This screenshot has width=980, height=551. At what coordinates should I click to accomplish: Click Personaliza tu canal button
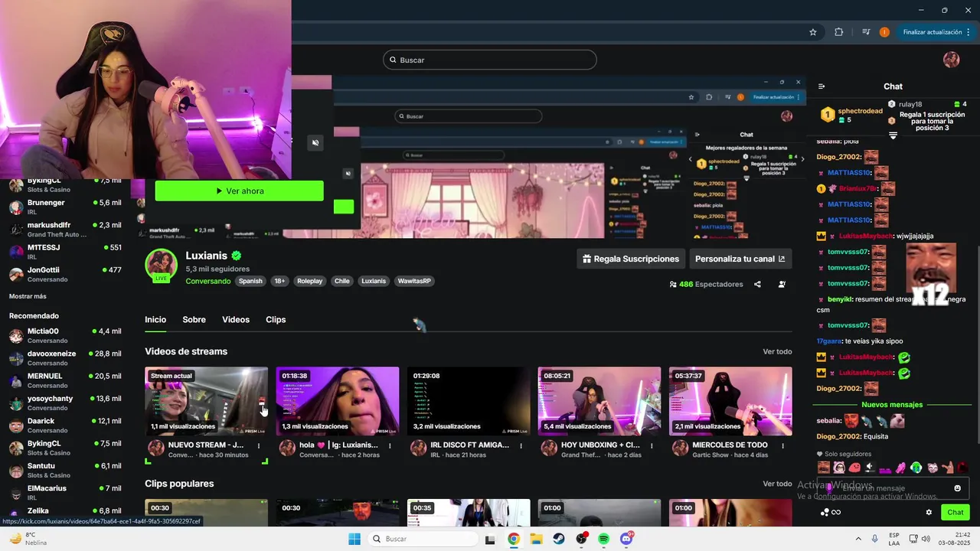(740, 259)
